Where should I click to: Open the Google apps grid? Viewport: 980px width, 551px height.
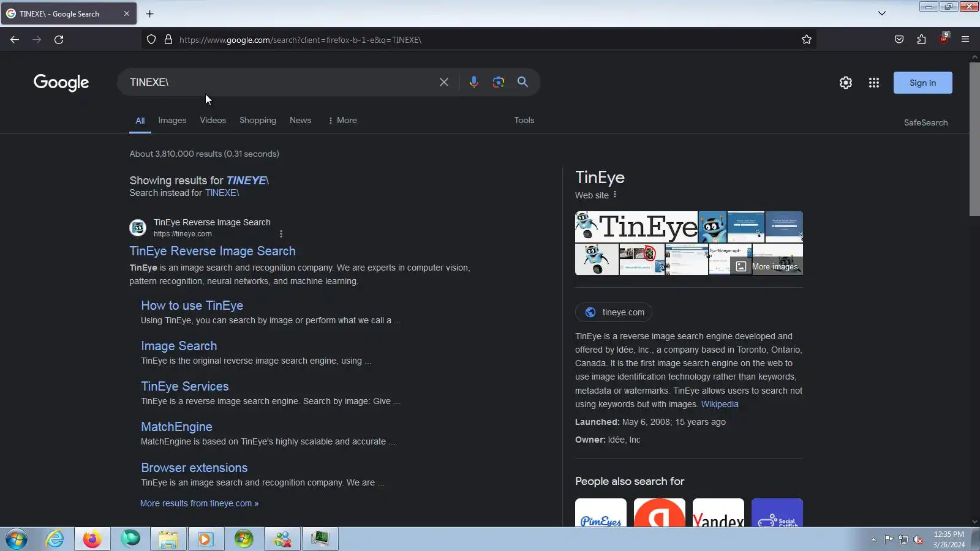click(874, 83)
